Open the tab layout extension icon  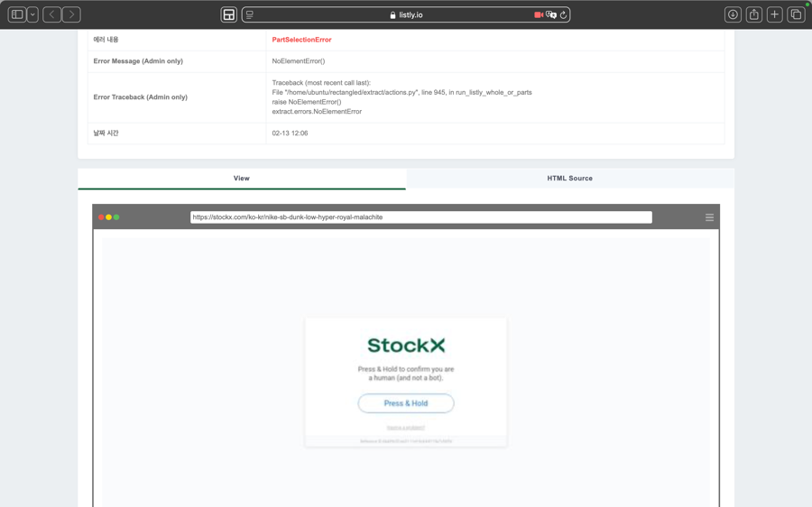coord(229,14)
